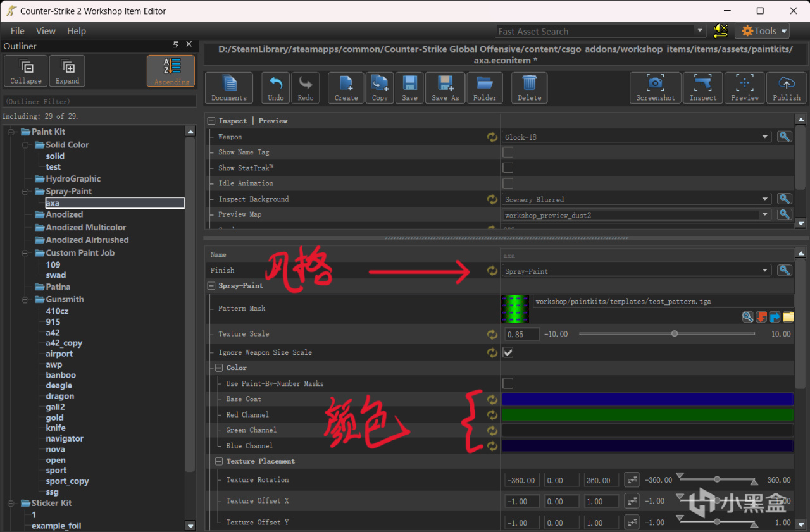Take a Screenshot with camera button

pyautogui.click(x=656, y=88)
